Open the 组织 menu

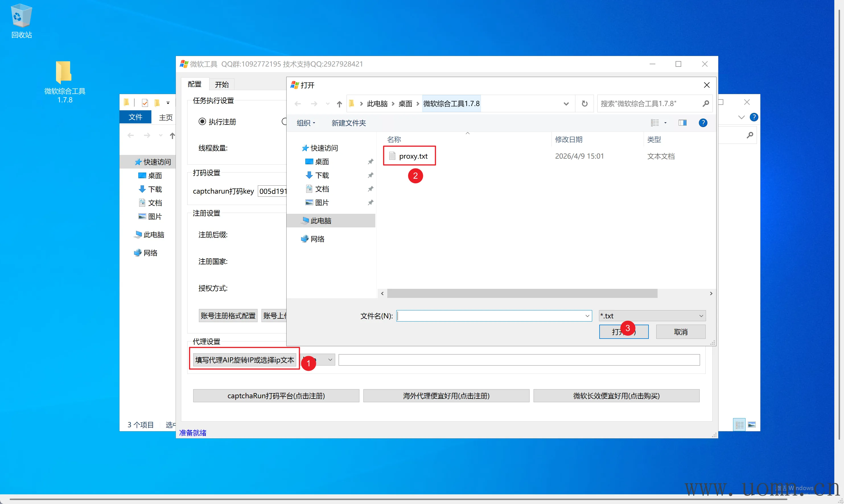click(306, 123)
